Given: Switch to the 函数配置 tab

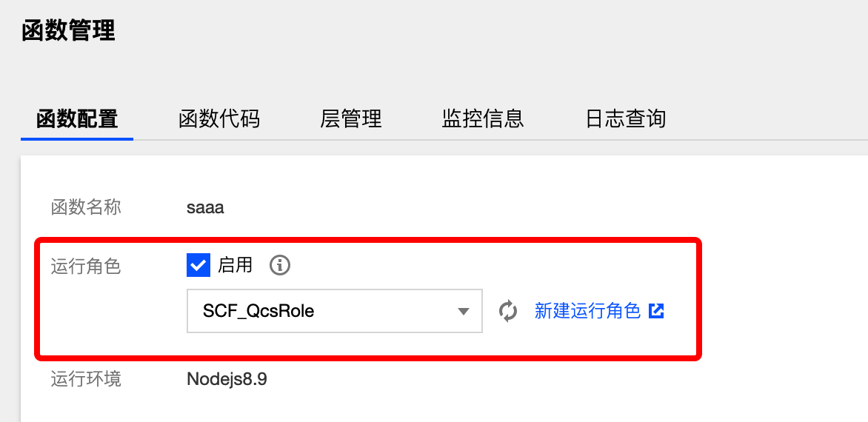Looking at the screenshot, I should click(77, 118).
